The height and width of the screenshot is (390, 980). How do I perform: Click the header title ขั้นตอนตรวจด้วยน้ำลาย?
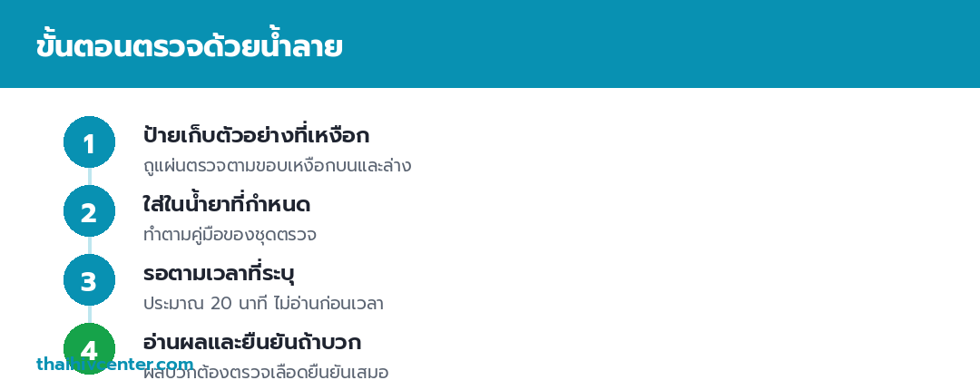[x=190, y=45]
